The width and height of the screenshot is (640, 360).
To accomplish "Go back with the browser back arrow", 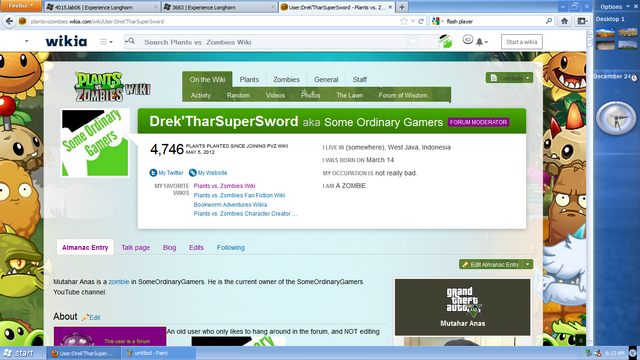I will [x=9, y=21].
